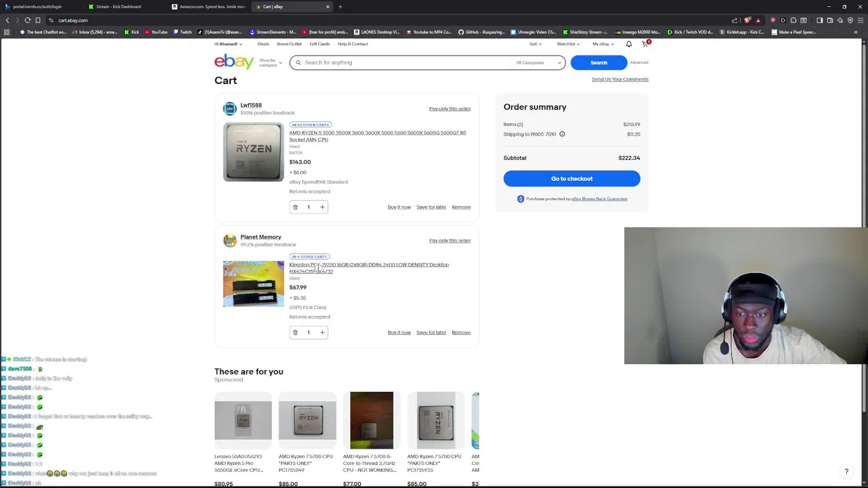Click trash icon for the Kingston RAM item
The image size is (868, 488).
pyautogui.click(x=295, y=332)
